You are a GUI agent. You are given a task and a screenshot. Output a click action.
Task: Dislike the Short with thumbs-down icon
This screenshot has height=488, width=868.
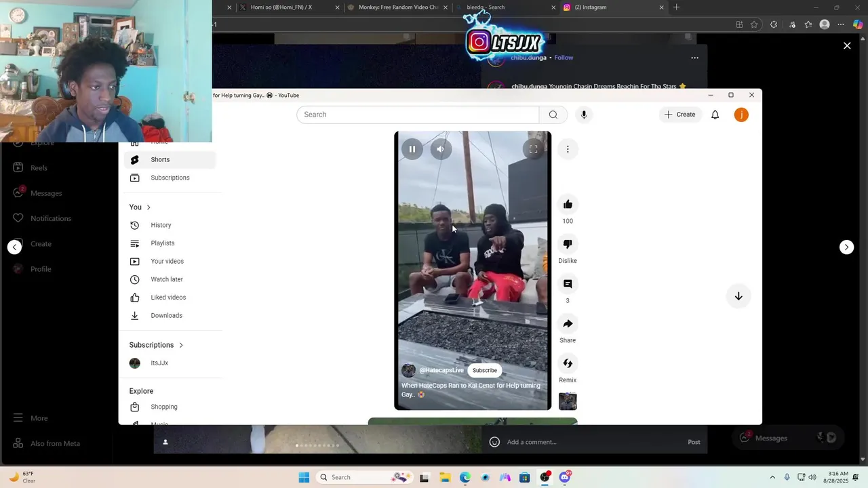[x=568, y=244]
